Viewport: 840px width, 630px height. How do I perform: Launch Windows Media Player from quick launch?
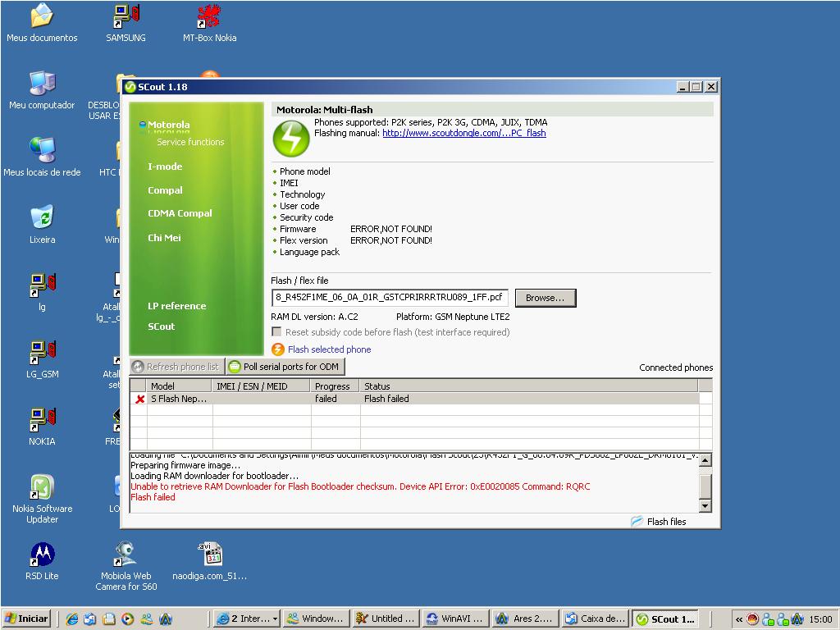point(127,619)
